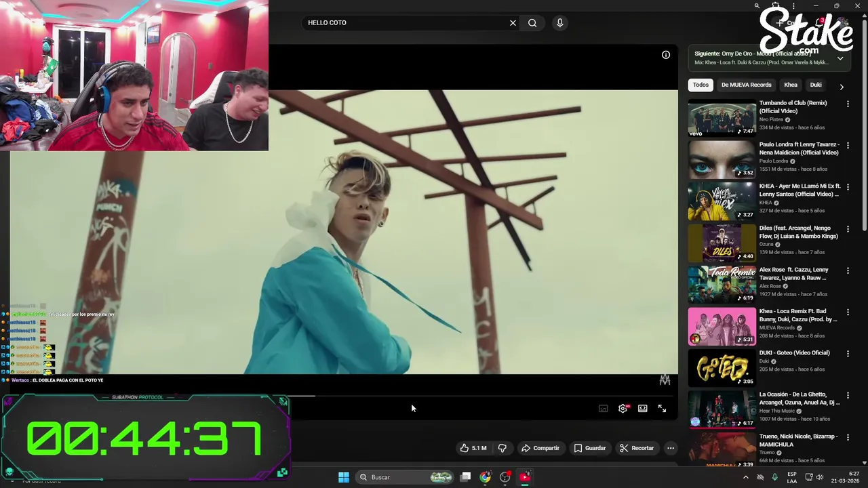Open the MUEVA Records channel link
868x488 pixels.
(777, 328)
